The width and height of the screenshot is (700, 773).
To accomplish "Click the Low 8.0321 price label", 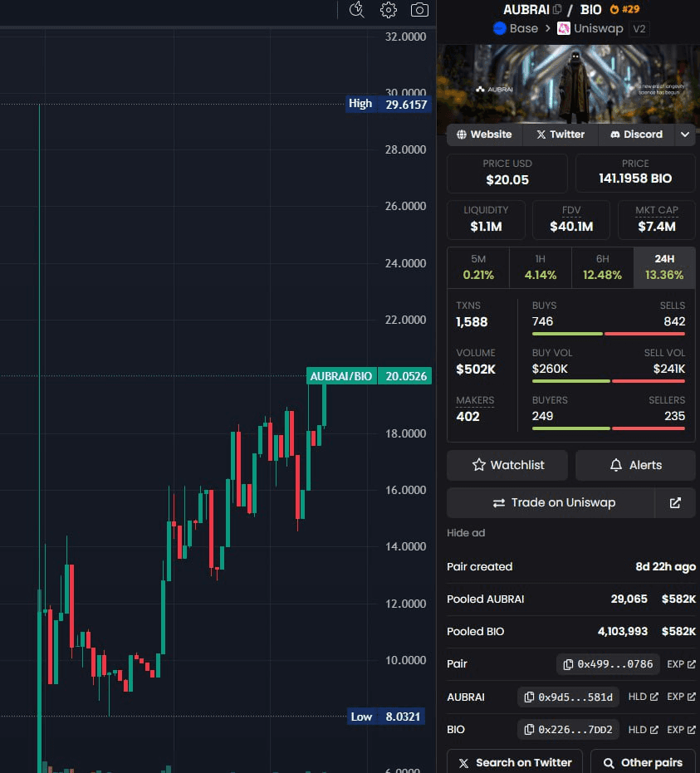I will pyautogui.click(x=386, y=717).
